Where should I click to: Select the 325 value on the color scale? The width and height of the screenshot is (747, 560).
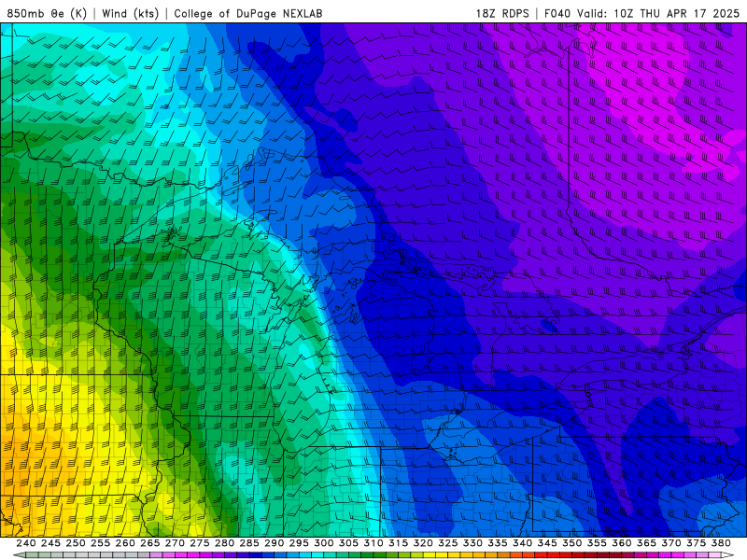[448, 543]
